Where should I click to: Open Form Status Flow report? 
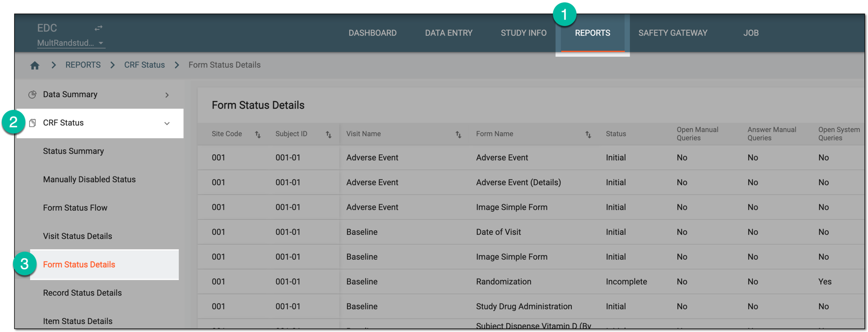point(75,208)
